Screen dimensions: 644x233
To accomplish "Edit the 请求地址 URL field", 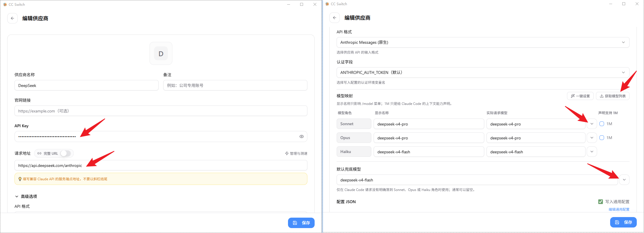I will (x=161, y=165).
